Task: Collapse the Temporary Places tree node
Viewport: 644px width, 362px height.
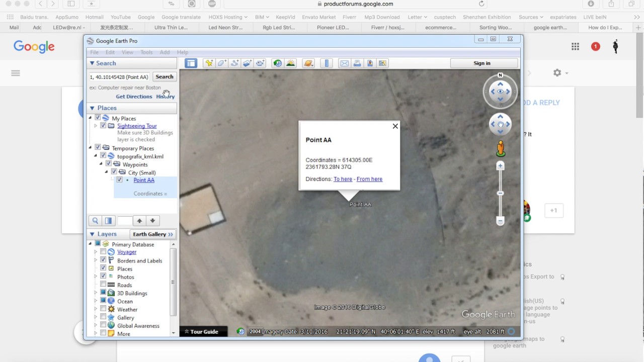Action: (91, 147)
